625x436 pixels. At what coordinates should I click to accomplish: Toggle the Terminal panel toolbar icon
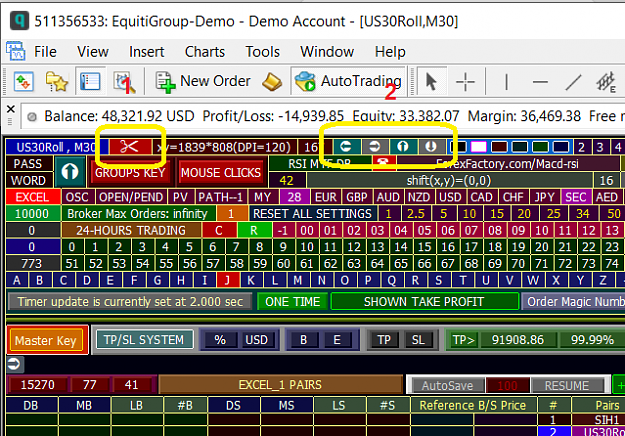point(90,82)
